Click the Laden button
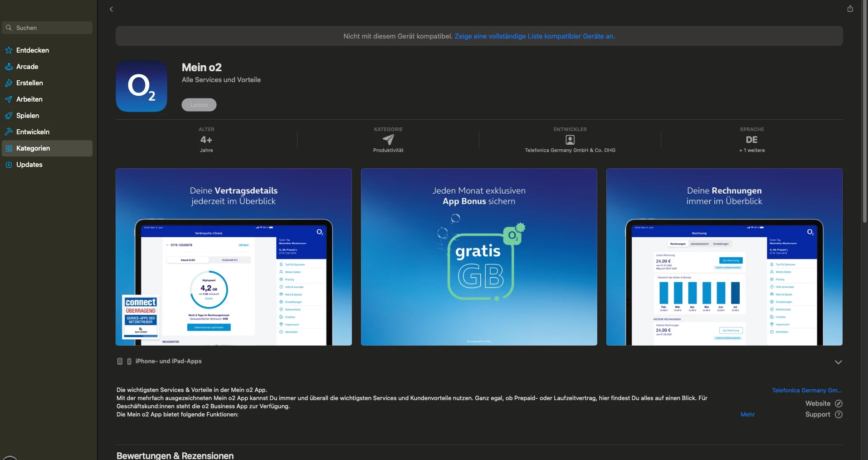 click(x=199, y=105)
